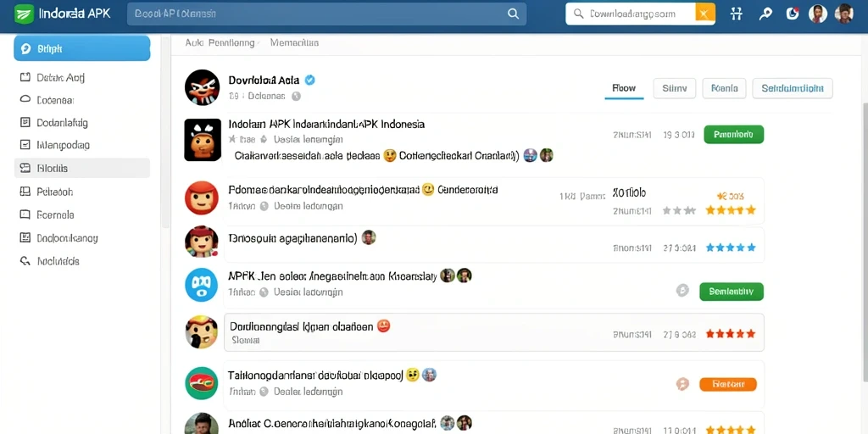Click the blue stars in the Dnosquin row
Viewport: 868px width, 434px height.
click(730, 248)
